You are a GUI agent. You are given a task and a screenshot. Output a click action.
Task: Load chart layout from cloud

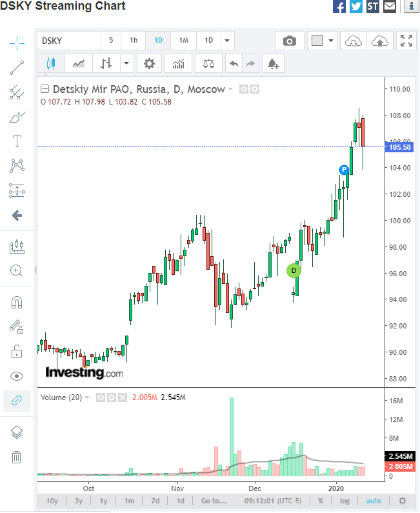[354, 41]
